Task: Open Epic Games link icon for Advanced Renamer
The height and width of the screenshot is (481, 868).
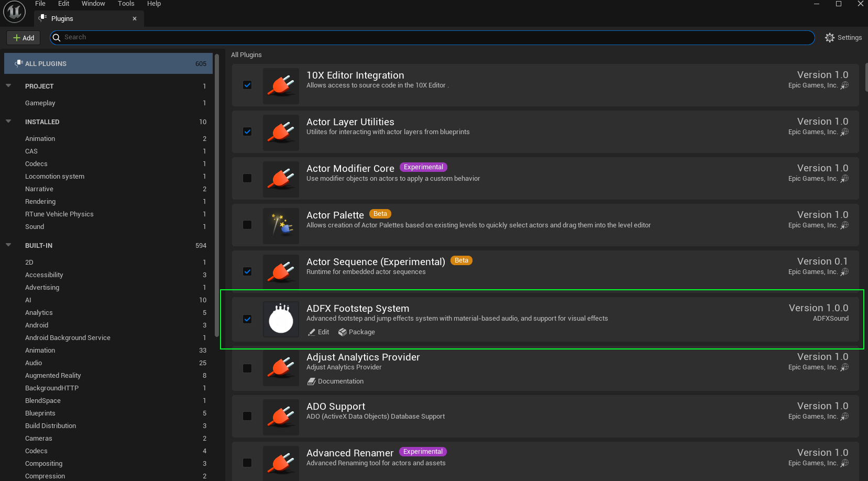Action: [844, 463]
